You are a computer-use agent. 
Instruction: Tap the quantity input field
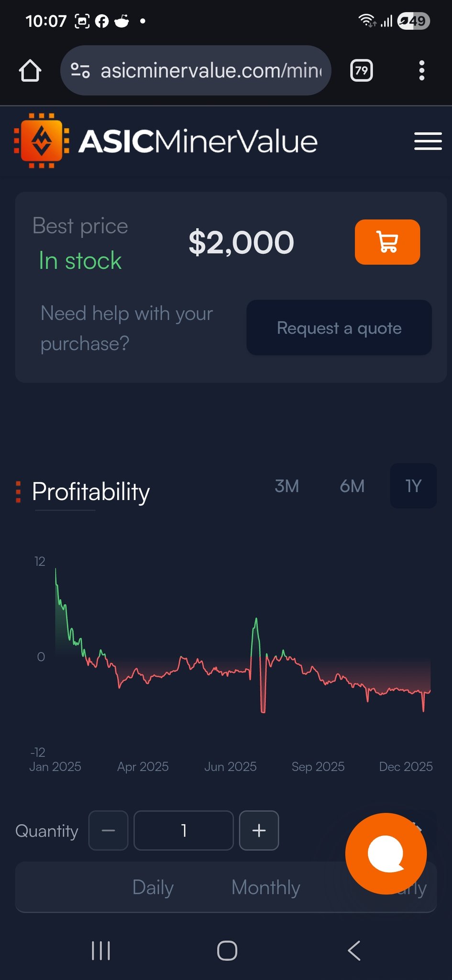click(184, 830)
